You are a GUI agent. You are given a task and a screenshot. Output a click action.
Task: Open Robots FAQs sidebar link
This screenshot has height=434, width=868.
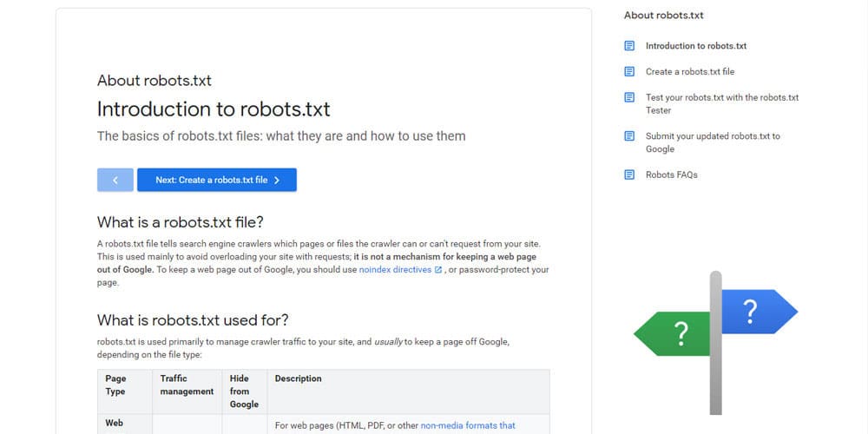pyautogui.click(x=672, y=175)
